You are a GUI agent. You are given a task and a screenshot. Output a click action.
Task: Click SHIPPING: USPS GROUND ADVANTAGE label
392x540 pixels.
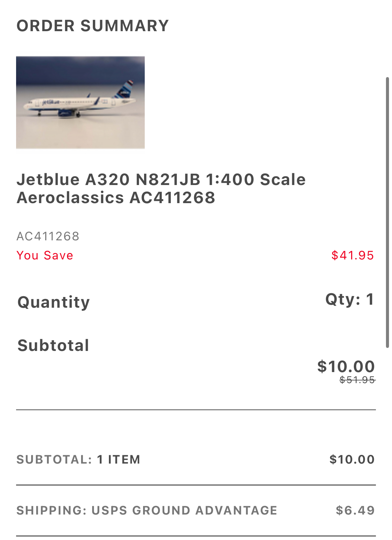[147, 511]
